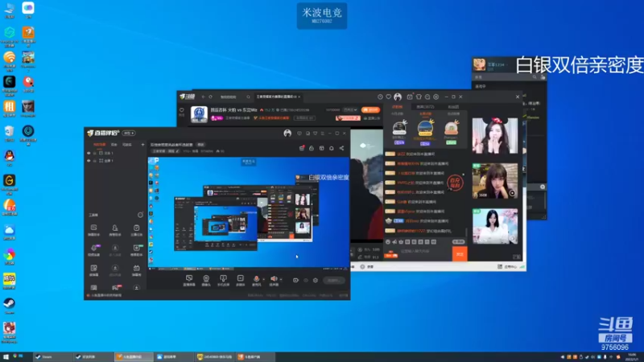Switch to the 贵宾(3672) tab in chat panel
Image resolution: width=644 pixels, height=362 pixels.
pos(425,107)
